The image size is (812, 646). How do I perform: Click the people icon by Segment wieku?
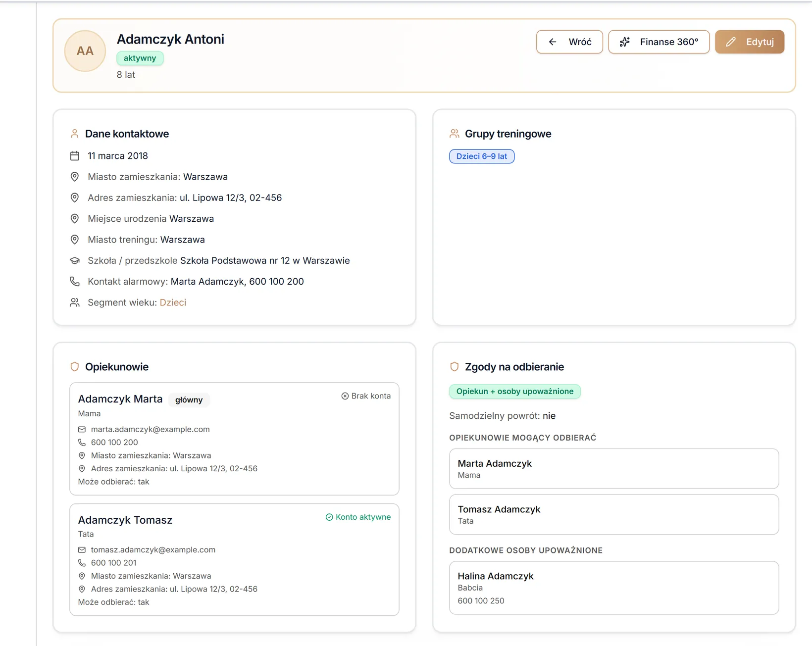75,302
